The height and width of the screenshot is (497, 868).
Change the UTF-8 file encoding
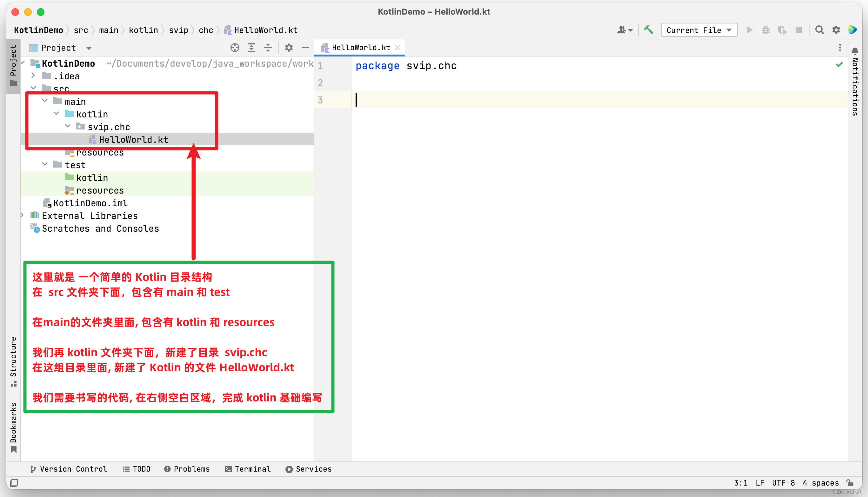coord(783,483)
